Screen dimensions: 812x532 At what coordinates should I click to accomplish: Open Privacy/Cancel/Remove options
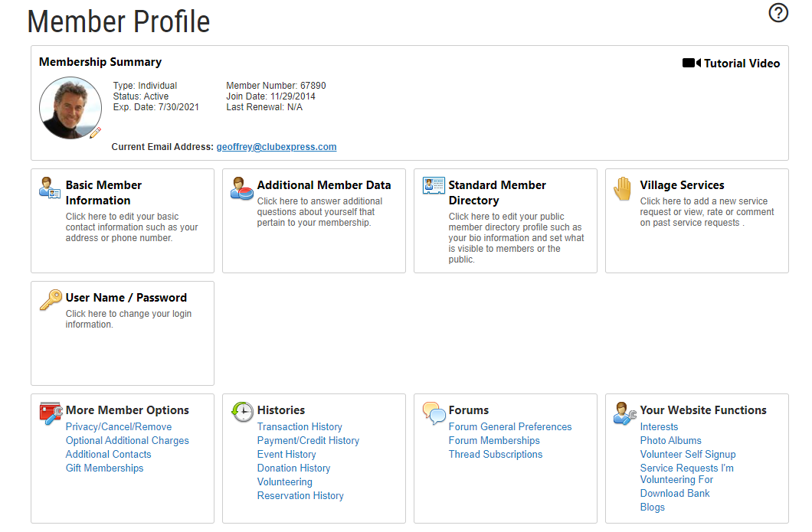[x=119, y=427]
